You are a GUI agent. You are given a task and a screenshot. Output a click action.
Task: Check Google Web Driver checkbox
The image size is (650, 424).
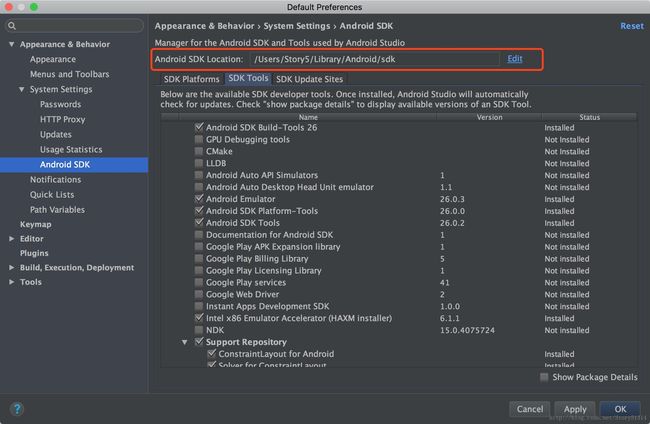pos(199,294)
